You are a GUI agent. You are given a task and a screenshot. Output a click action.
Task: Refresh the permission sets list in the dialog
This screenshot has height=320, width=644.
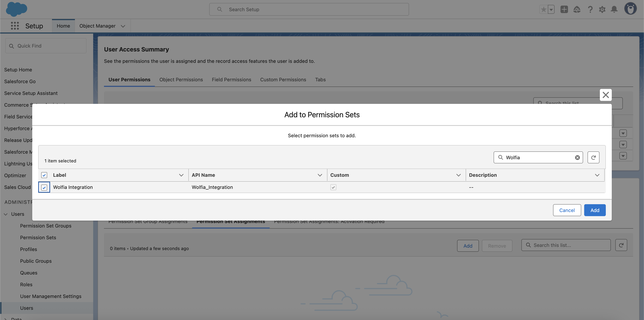tap(594, 157)
